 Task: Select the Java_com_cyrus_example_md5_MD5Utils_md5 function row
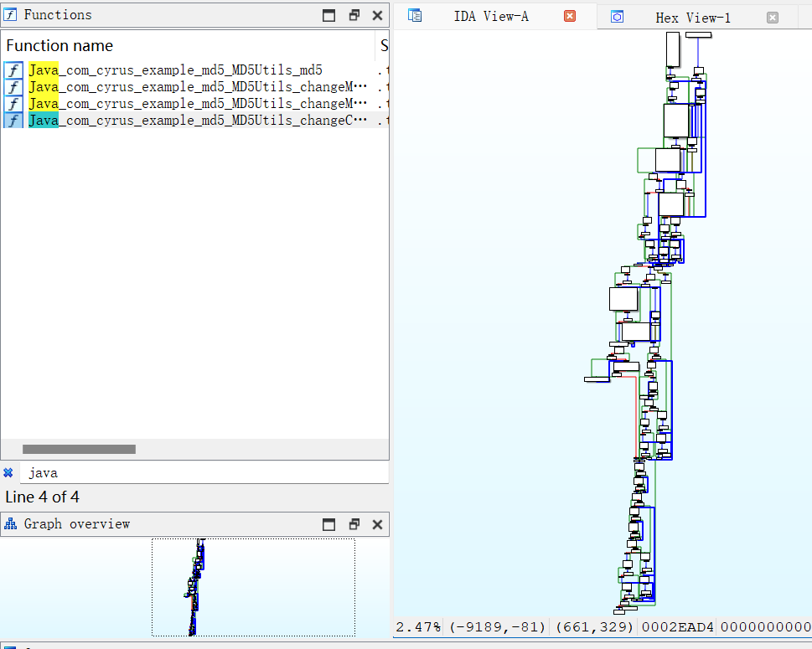[194, 70]
